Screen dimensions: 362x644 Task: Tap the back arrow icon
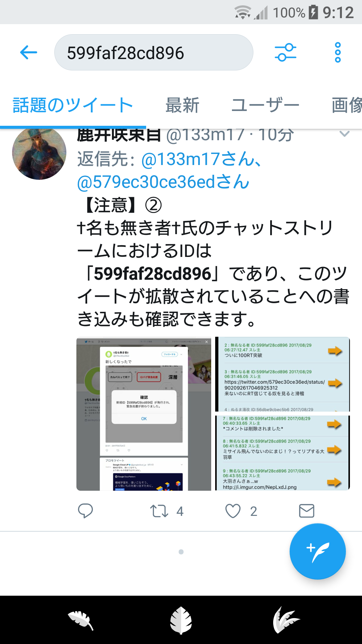click(x=28, y=53)
